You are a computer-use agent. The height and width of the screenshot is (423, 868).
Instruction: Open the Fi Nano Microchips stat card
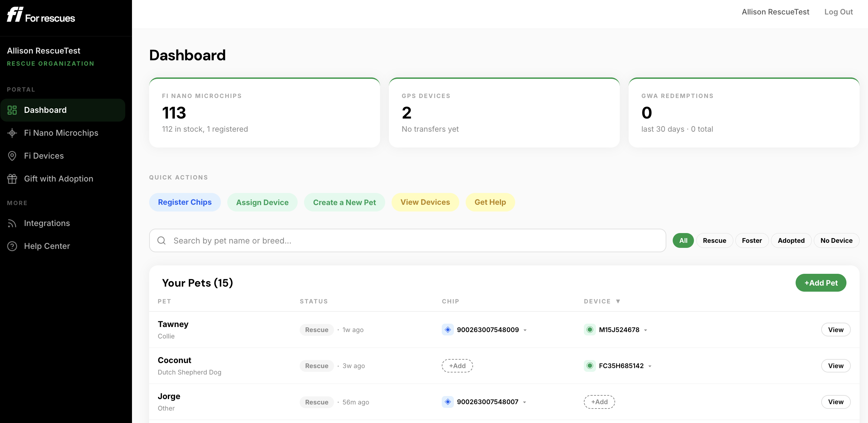tap(265, 113)
